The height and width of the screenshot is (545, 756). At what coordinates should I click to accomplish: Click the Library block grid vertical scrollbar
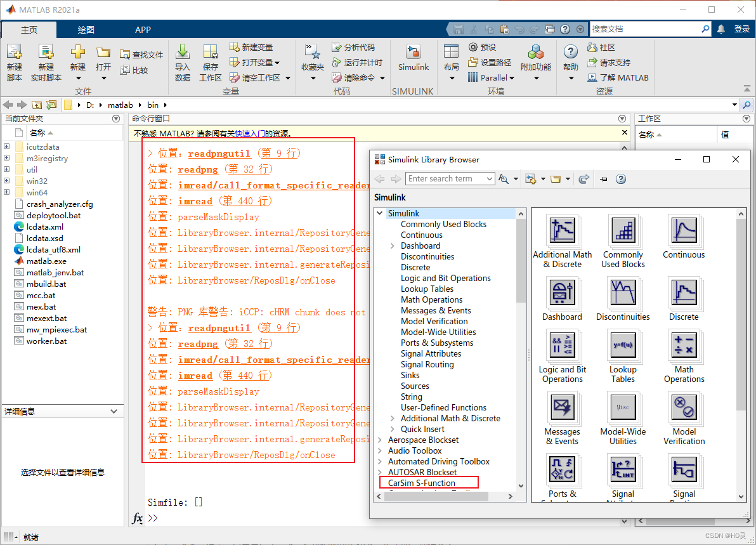click(x=741, y=314)
